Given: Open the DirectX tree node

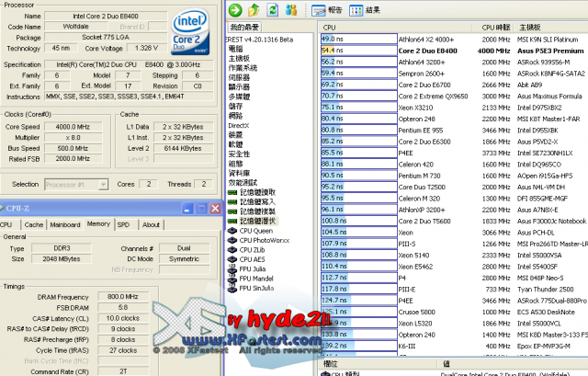Looking at the screenshot, I should pyautogui.click(x=239, y=125).
